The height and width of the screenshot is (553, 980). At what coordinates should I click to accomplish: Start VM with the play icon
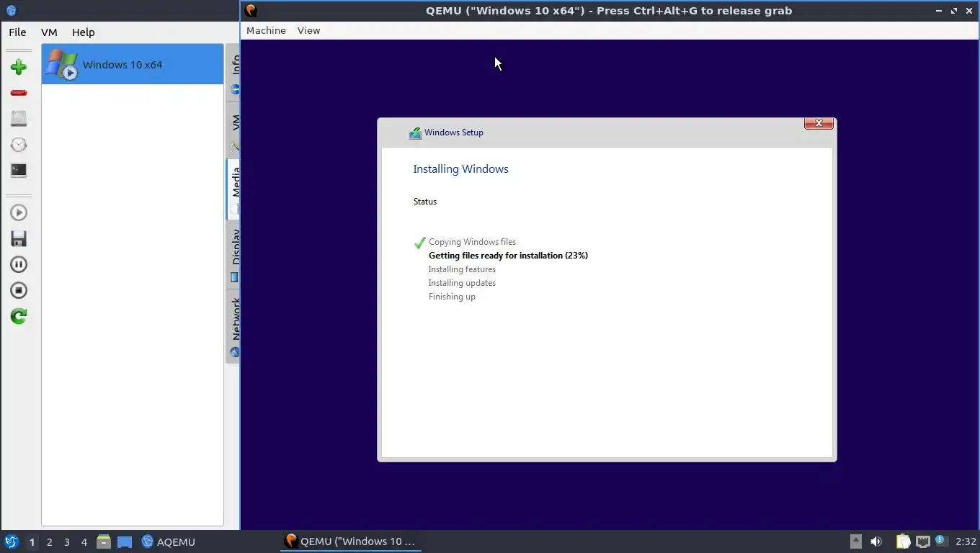pos(19,212)
